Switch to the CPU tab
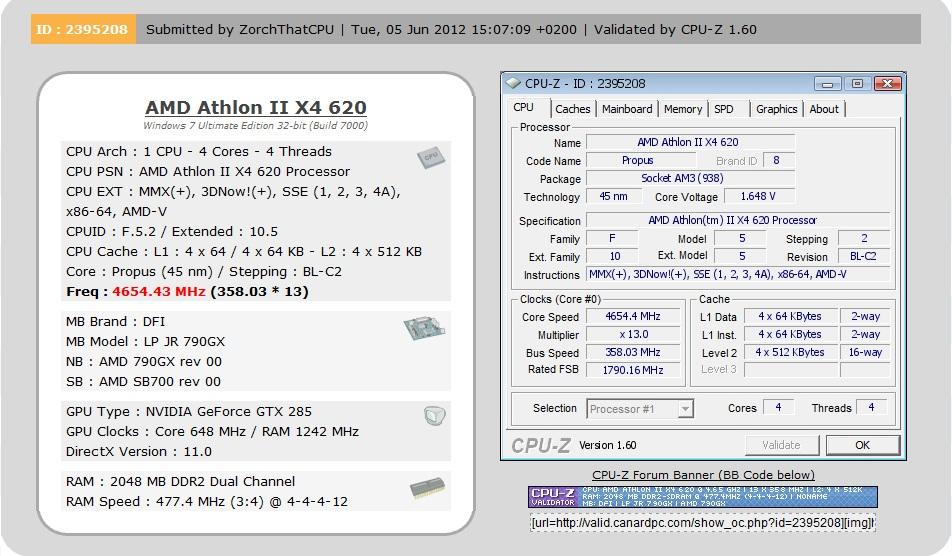This screenshot has width=952, height=556. click(523, 107)
